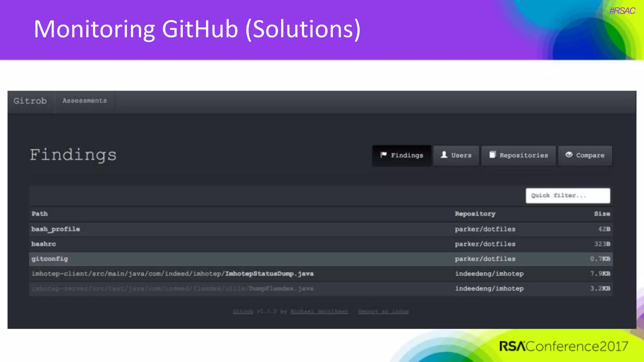Select the Repository column header
The height and width of the screenshot is (362, 644).
coord(475,214)
